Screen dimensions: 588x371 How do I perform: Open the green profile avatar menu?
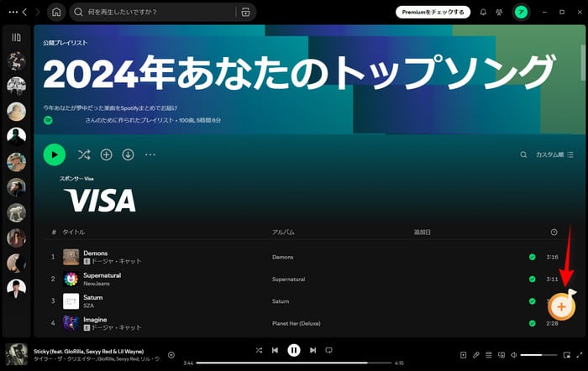(x=521, y=12)
